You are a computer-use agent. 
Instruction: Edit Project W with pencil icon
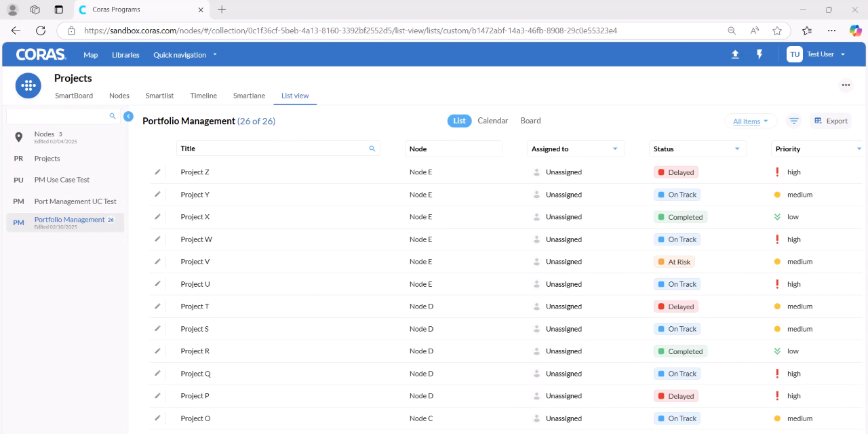(157, 239)
